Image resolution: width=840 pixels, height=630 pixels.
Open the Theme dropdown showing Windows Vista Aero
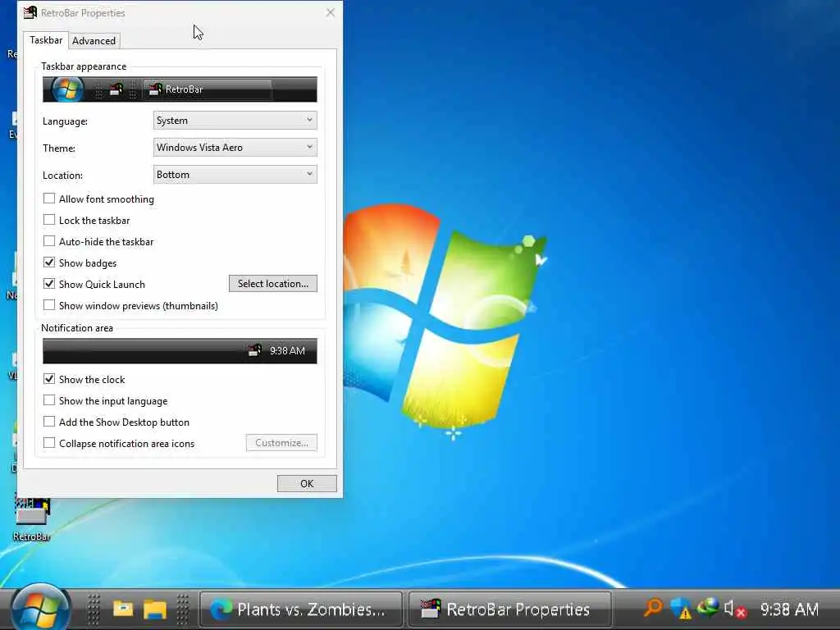click(x=235, y=148)
